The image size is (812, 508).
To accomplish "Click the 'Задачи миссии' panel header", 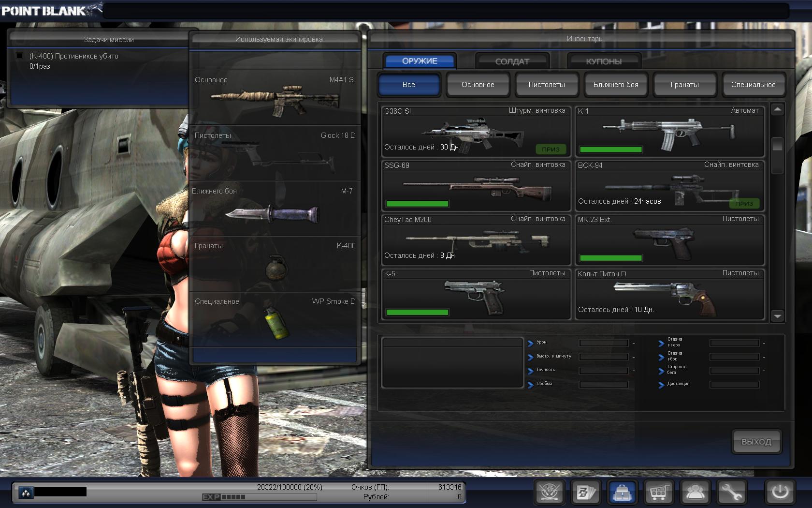I will point(109,40).
